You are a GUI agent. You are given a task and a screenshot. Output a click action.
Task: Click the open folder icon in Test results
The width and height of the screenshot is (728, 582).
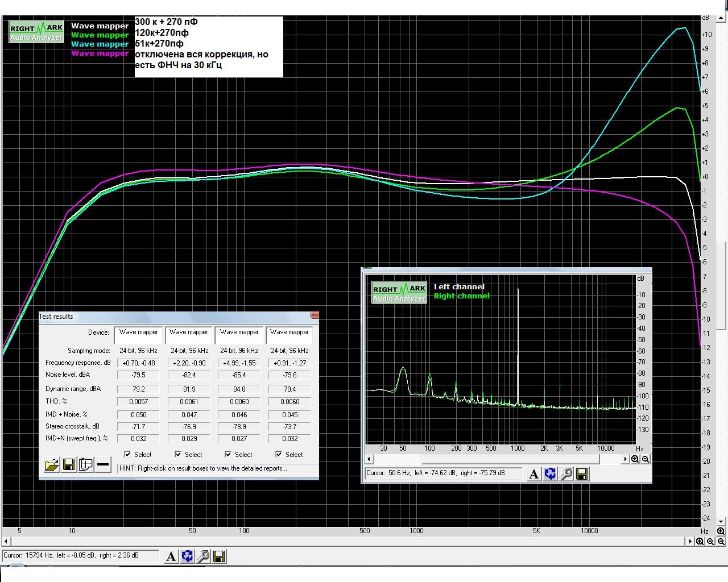[51, 465]
